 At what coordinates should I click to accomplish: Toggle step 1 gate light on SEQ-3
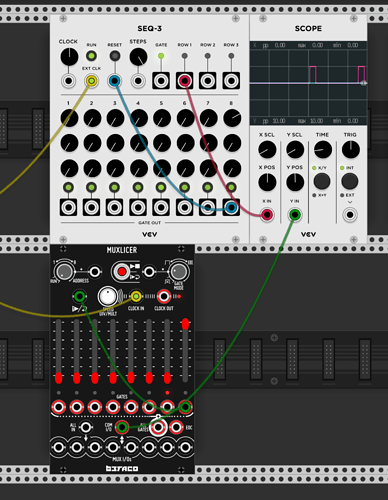pyautogui.click(x=69, y=187)
